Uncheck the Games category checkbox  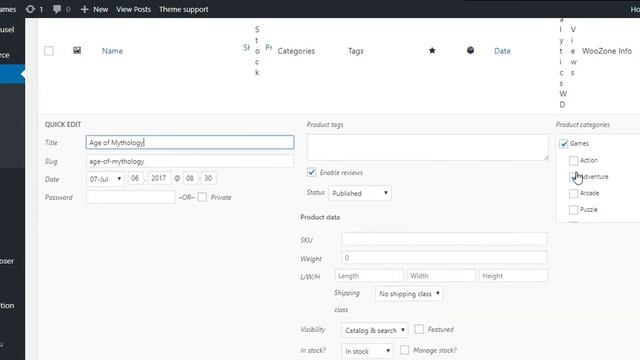pyautogui.click(x=564, y=143)
